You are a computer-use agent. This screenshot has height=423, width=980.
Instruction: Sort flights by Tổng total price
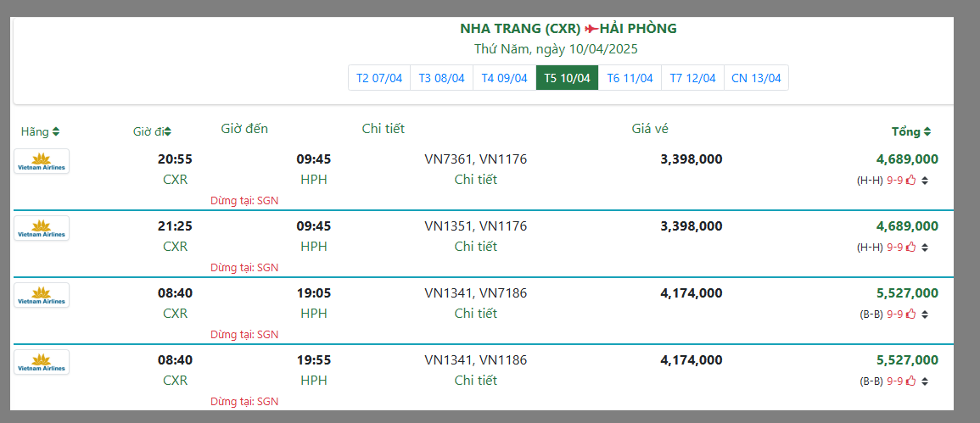910,131
